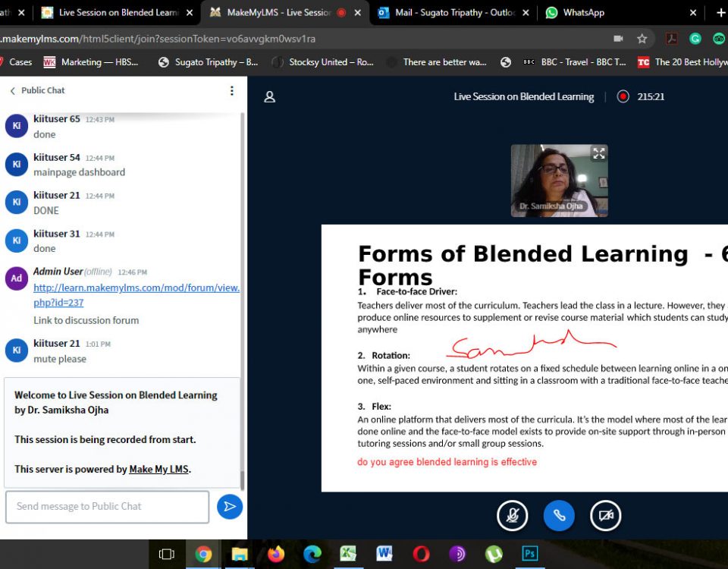Click the Public Chat vertical scrollbar
728x569 pixels.
(243, 303)
